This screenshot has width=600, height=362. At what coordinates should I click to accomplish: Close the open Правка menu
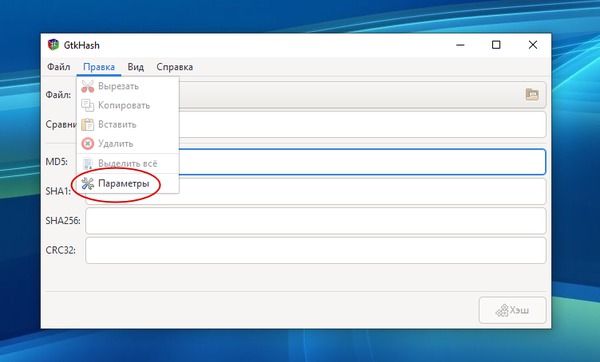tap(99, 67)
